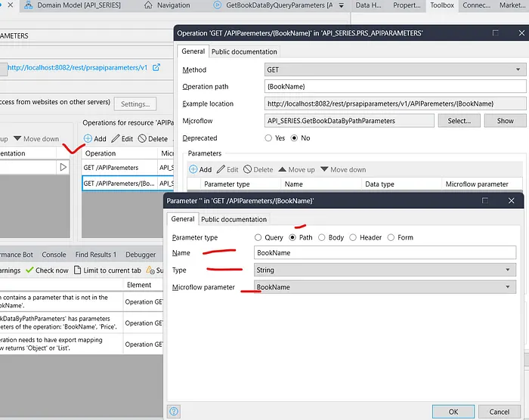The width and height of the screenshot is (529, 420).
Task: Open the Microflow parameter dropdown
Action: (x=385, y=287)
